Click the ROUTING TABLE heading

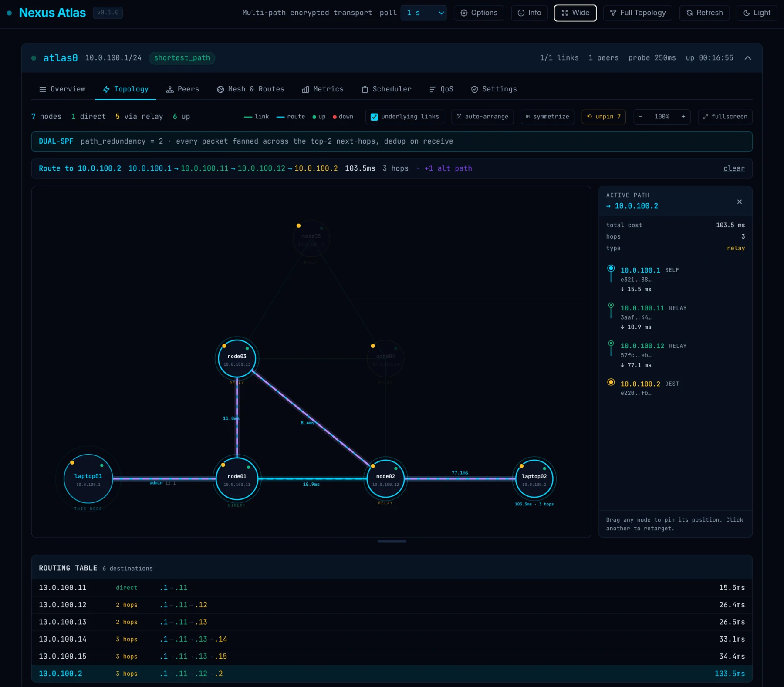point(68,568)
